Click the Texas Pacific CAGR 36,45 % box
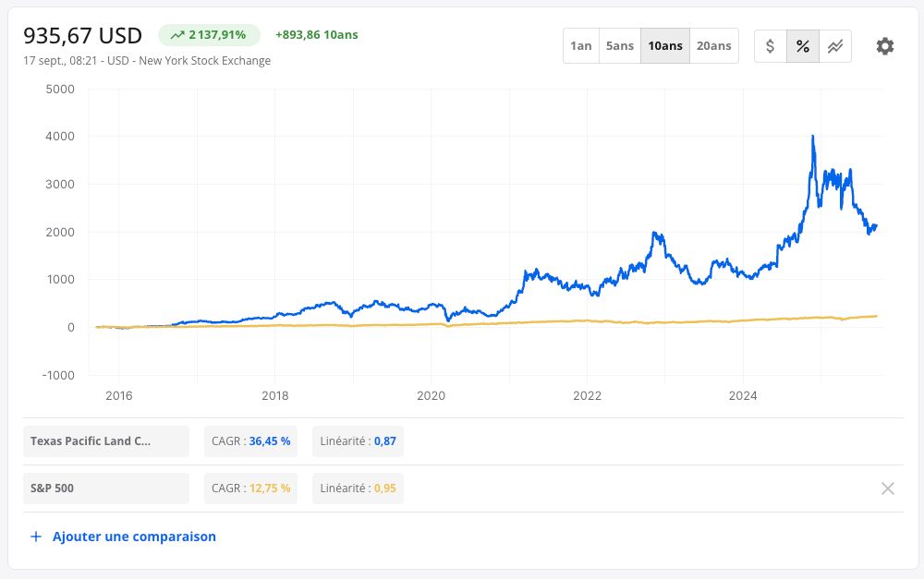This screenshot has height=579, width=924. pos(250,441)
